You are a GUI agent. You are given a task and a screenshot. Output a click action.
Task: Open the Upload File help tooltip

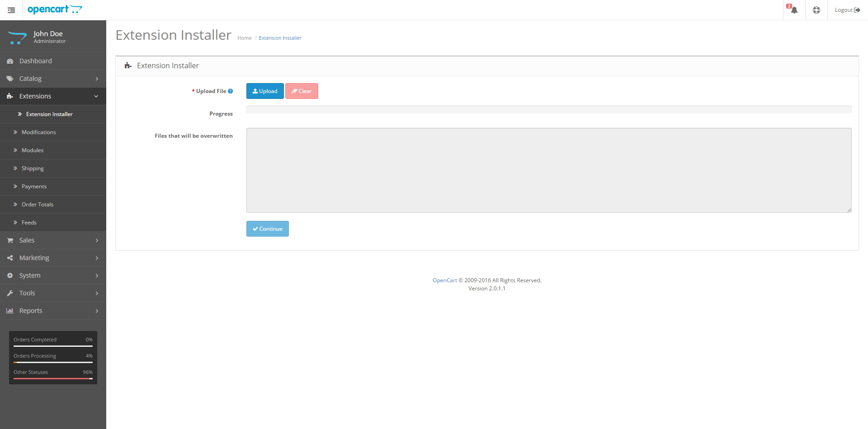click(231, 91)
